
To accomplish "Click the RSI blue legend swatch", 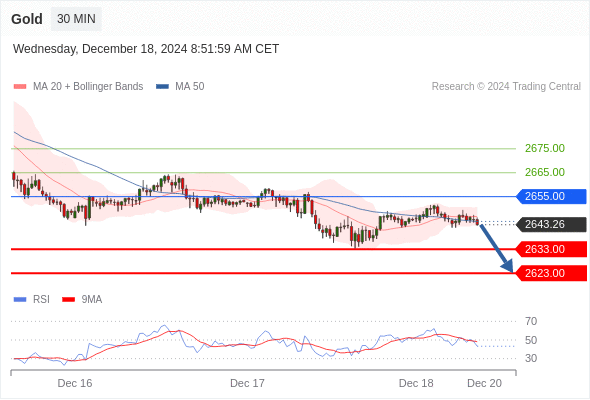I will point(20,300).
